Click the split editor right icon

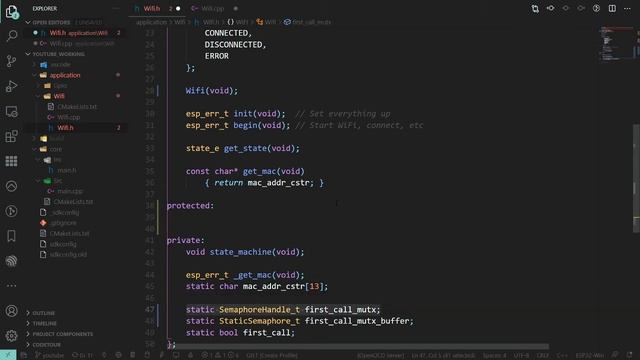click(612, 9)
